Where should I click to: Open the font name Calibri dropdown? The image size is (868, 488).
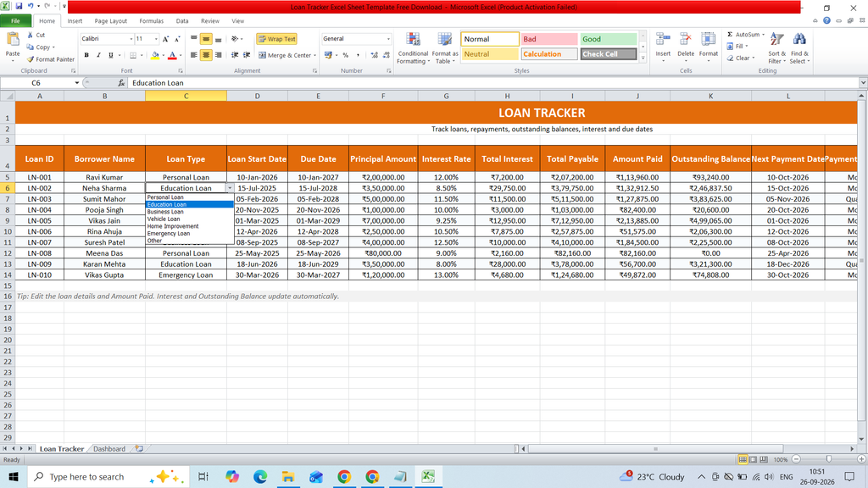(131, 39)
